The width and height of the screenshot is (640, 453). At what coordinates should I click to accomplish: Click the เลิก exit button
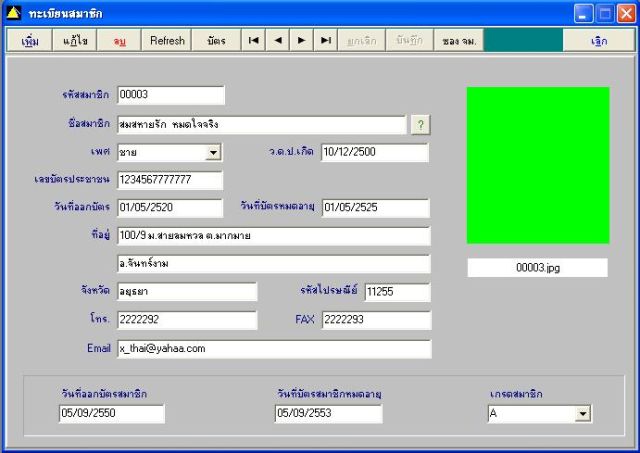click(x=599, y=40)
